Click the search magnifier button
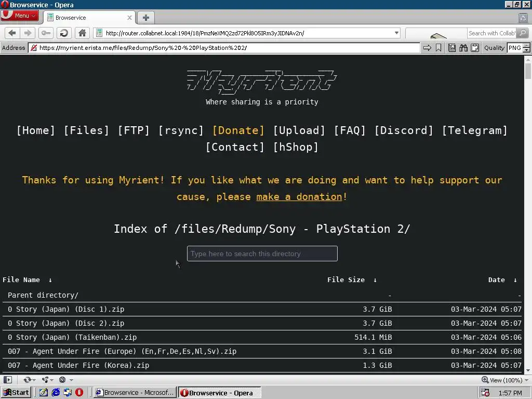 (523, 33)
